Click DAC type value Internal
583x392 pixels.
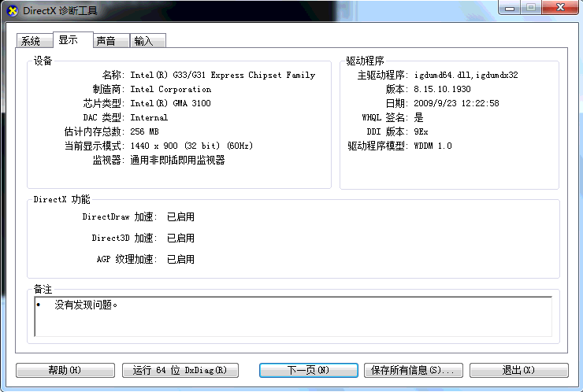[x=149, y=117]
